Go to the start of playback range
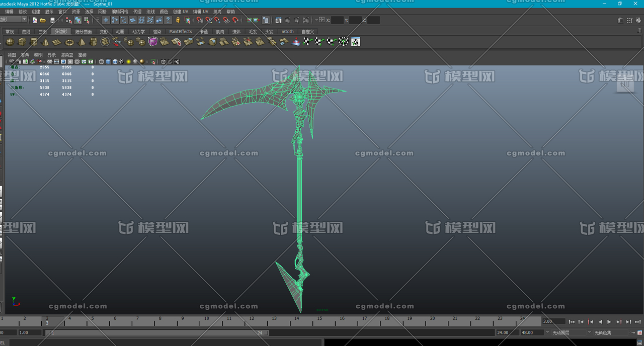Image resolution: width=644 pixels, height=346 pixels. point(572,322)
